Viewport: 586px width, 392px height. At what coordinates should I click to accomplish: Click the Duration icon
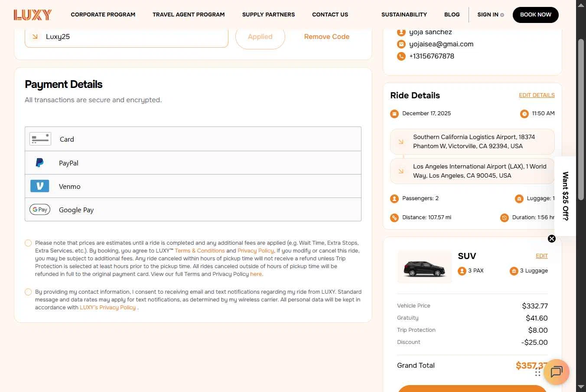click(505, 218)
